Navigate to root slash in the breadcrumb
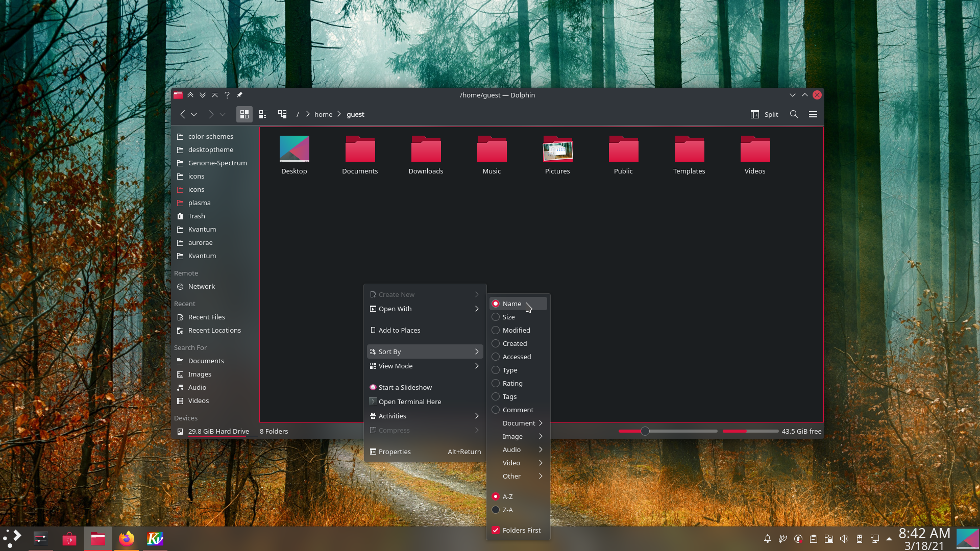 tap(298, 114)
